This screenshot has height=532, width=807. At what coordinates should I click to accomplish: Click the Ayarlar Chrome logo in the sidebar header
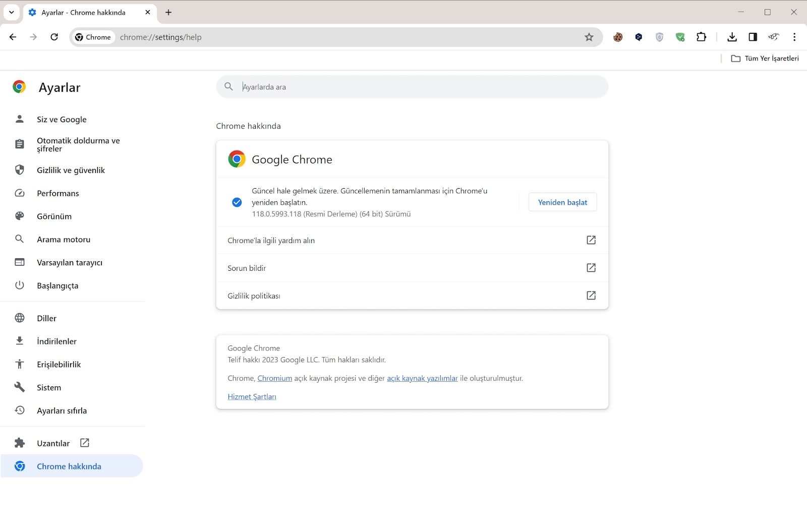coord(19,87)
